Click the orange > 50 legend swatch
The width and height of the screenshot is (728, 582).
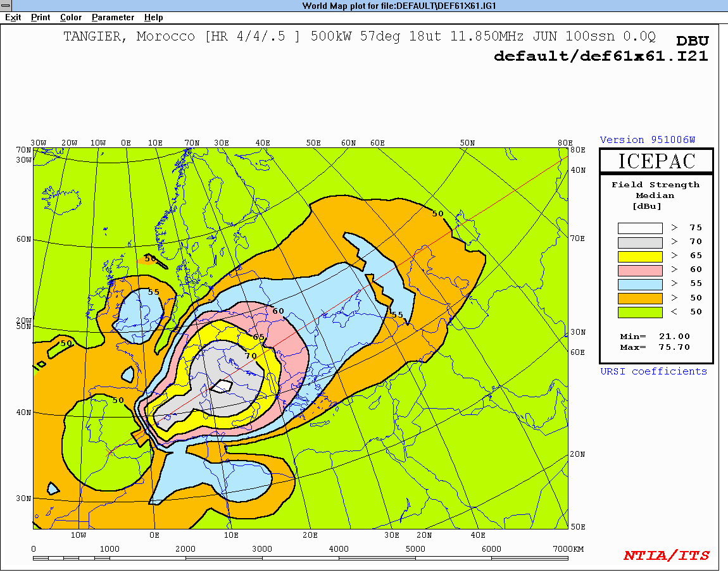[640, 298]
